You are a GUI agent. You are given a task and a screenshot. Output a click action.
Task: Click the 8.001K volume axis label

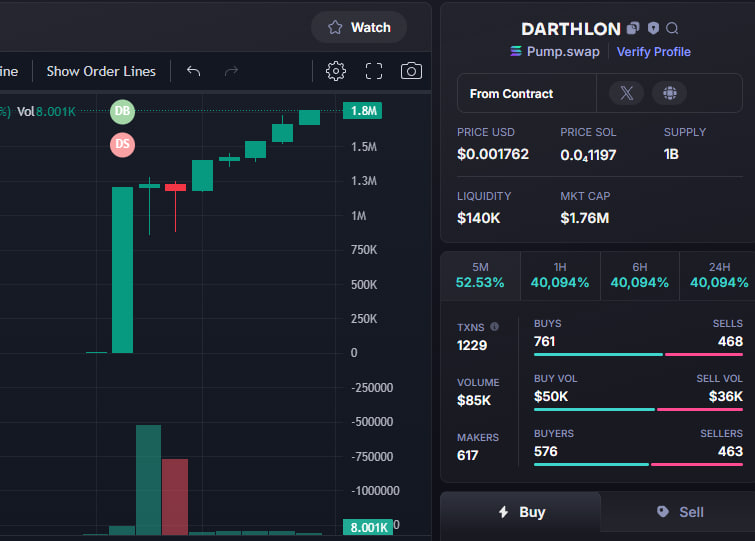click(368, 527)
